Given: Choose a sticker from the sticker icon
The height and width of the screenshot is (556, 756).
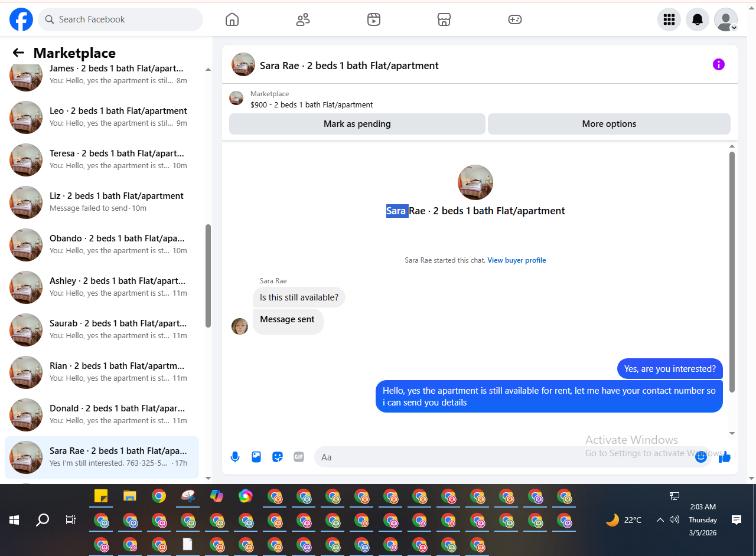Looking at the screenshot, I should pos(278,457).
